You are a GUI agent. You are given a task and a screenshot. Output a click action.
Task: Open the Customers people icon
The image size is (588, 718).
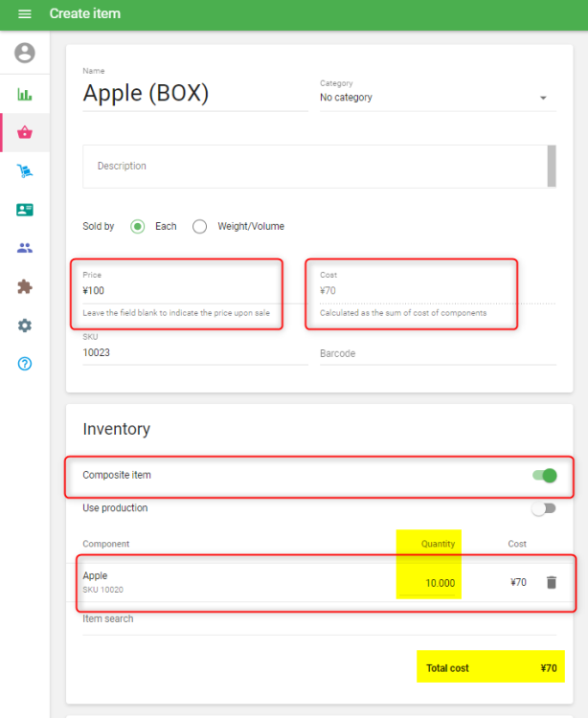point(25,248)
